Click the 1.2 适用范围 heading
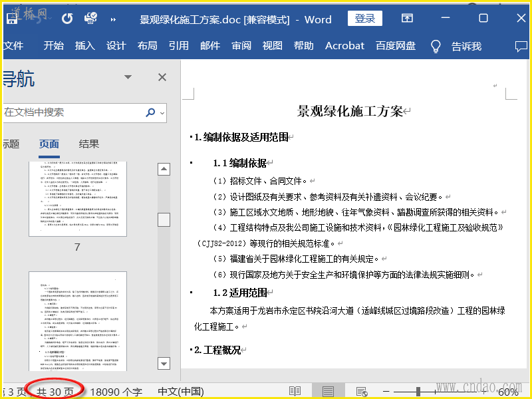This screenshot has width=532, height=399. [240, 293]
